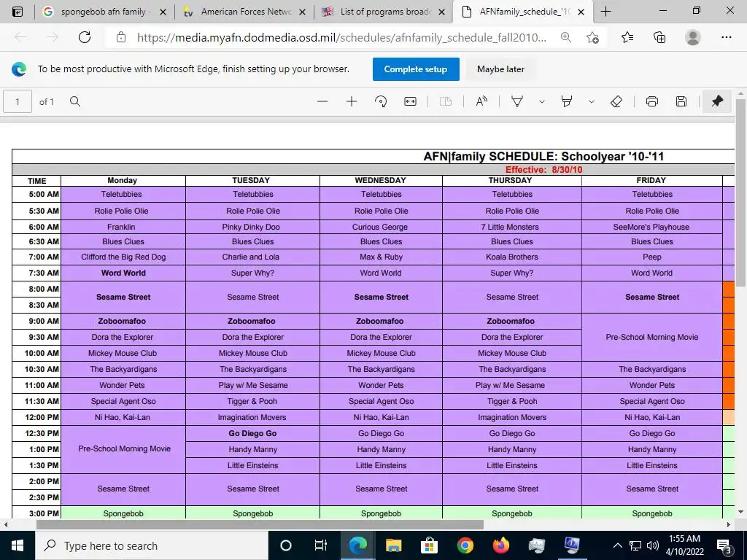Open Task View from the taskbar
The height and width of the screenshot is (560, 747).
tap(321, 545)
